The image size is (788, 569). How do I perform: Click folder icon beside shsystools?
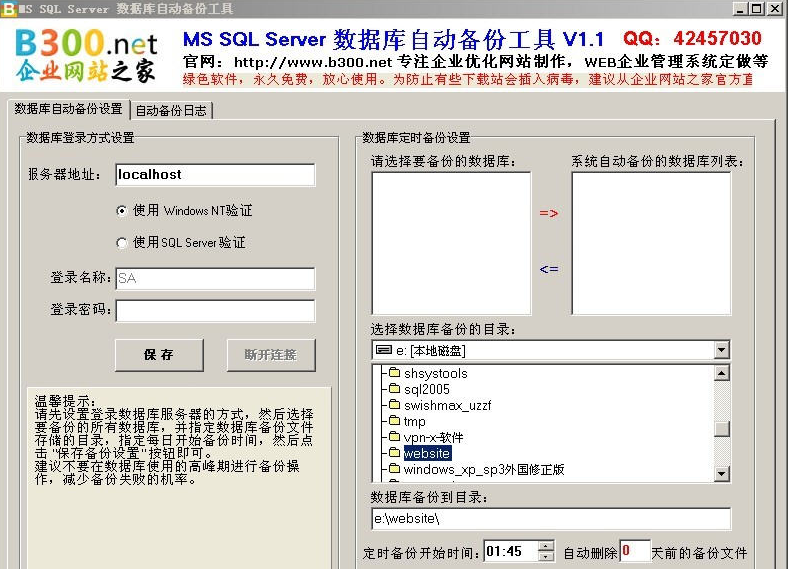[x=395, y=372]
